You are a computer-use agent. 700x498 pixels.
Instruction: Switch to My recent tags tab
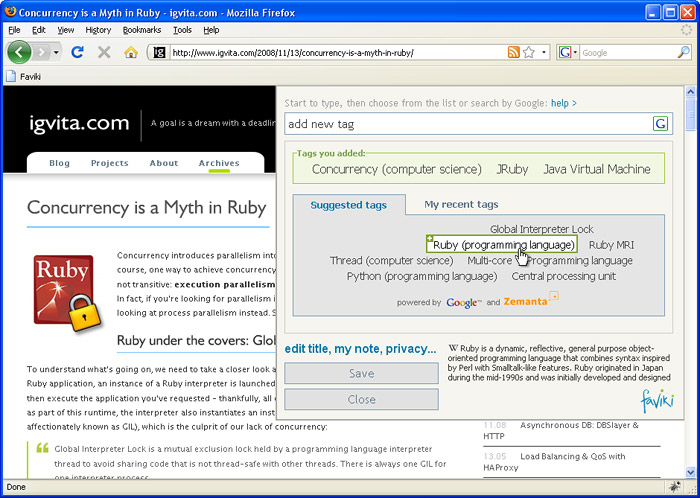(x=461, y=204)
